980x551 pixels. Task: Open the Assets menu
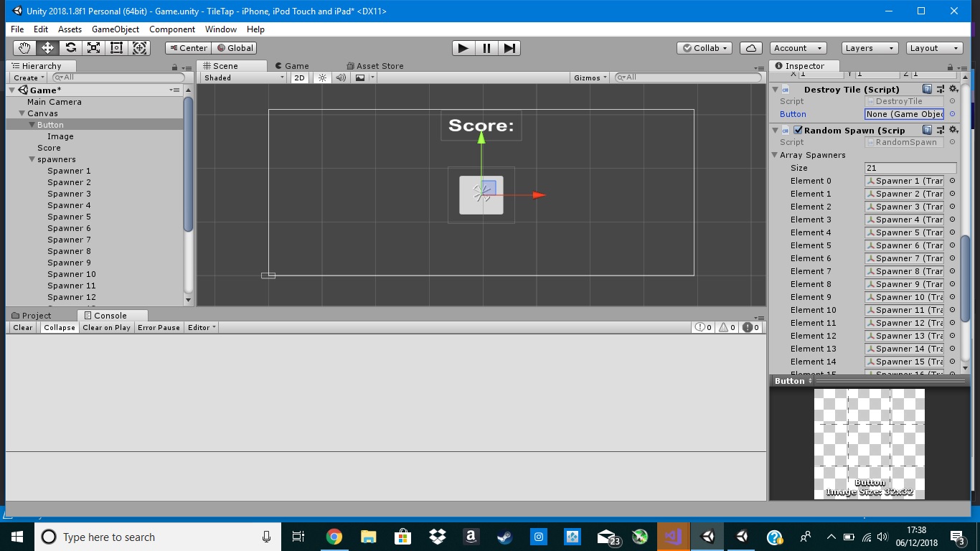tap(70, 29)
